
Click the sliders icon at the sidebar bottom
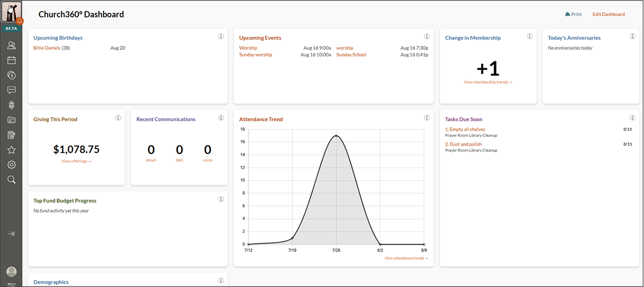(11, 284)
